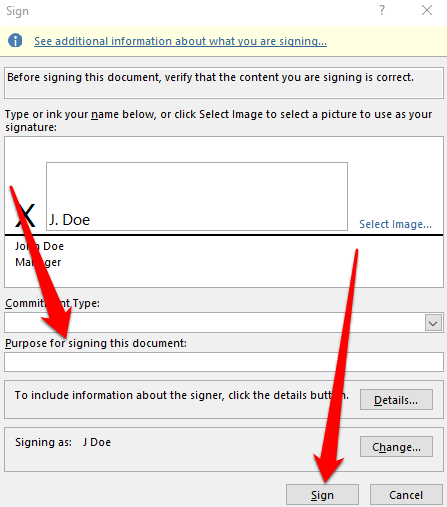Click the large X signature mark
This screenshot has width=447, height=507.
click(25, 216)
